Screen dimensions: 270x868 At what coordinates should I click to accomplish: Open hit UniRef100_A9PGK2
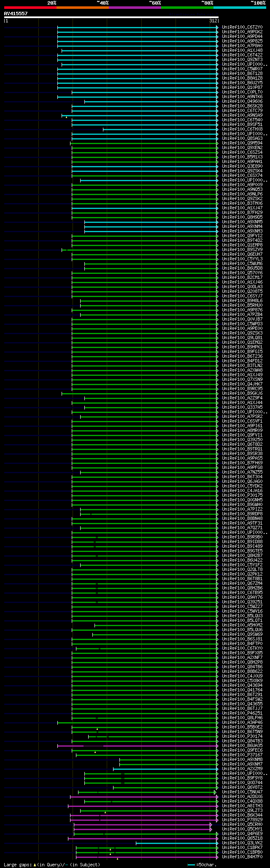click(x=242, y=32)
